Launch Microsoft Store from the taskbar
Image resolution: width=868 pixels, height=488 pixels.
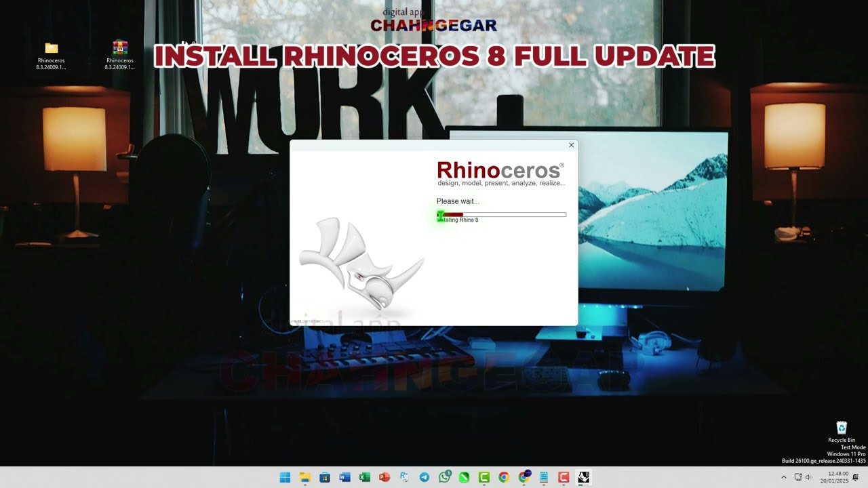pos(325,477)
